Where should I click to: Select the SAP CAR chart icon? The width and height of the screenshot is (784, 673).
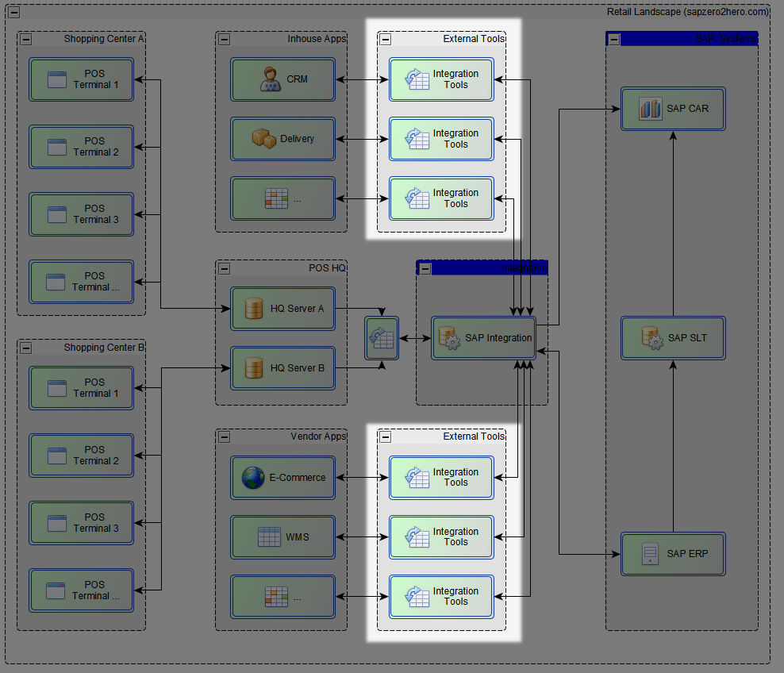(x=651, y=109)
